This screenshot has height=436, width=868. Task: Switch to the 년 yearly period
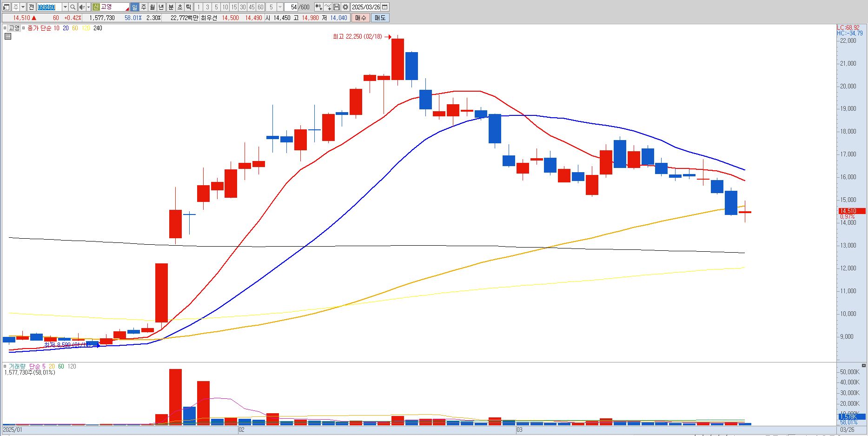click(x=161, y=7)
